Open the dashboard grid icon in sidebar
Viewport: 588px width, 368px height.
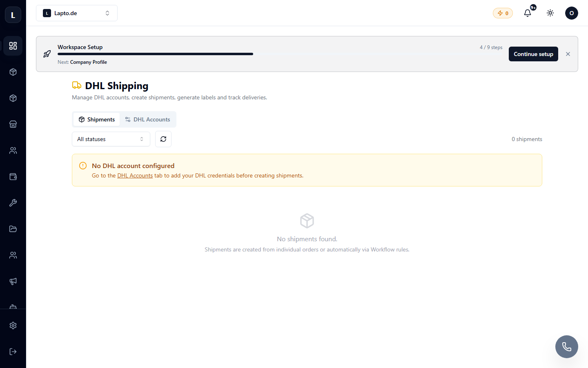(13, 46)
